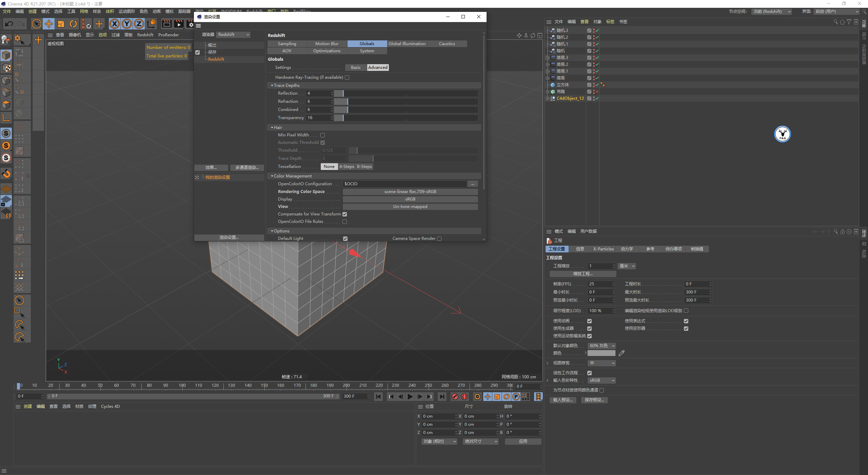868x475 pixels.
Task: Toggle Compensate for View Transform checkbox
Action: 346,213
